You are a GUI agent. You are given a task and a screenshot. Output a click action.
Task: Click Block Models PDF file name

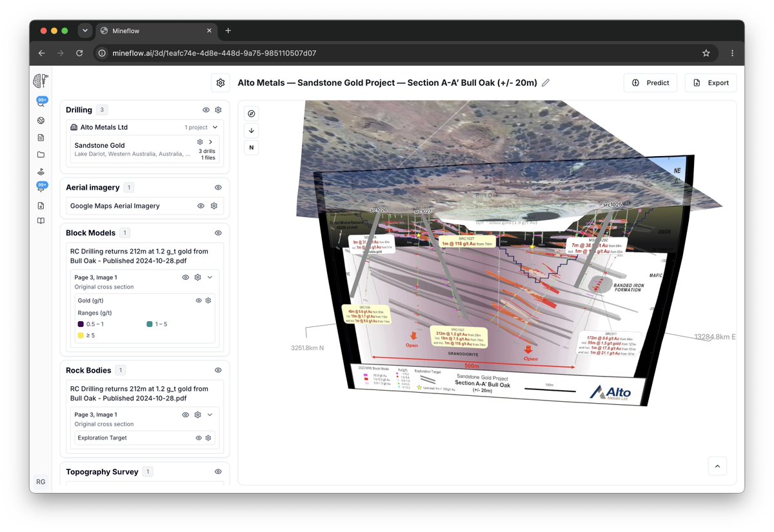click(139, 256)
